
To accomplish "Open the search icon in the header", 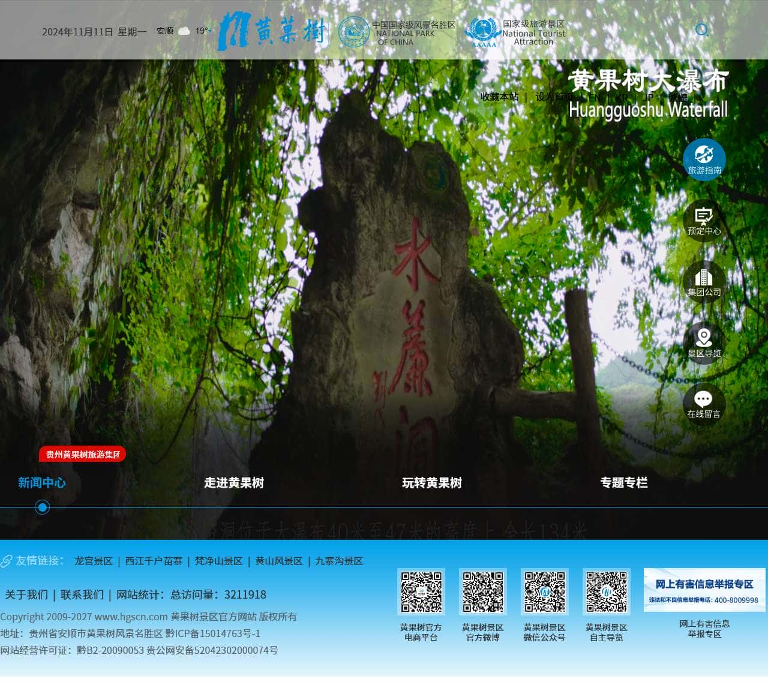I will pyautogui.click(x=701, y=30).
